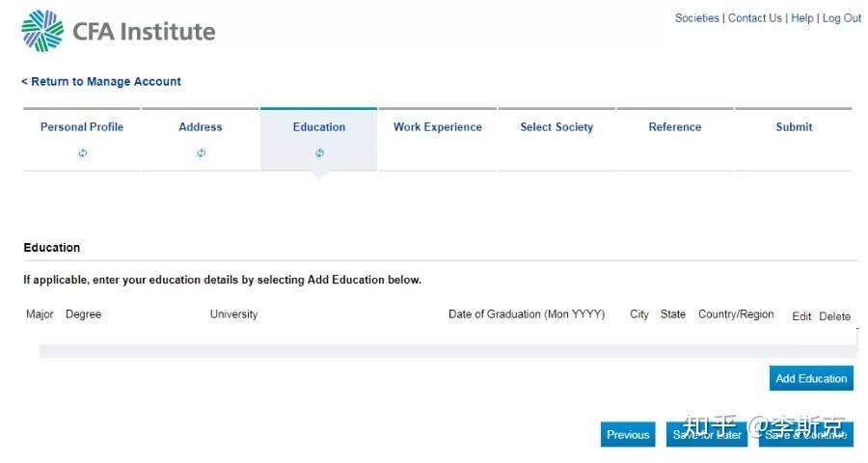Open the Select Society tab

[556, 127]
